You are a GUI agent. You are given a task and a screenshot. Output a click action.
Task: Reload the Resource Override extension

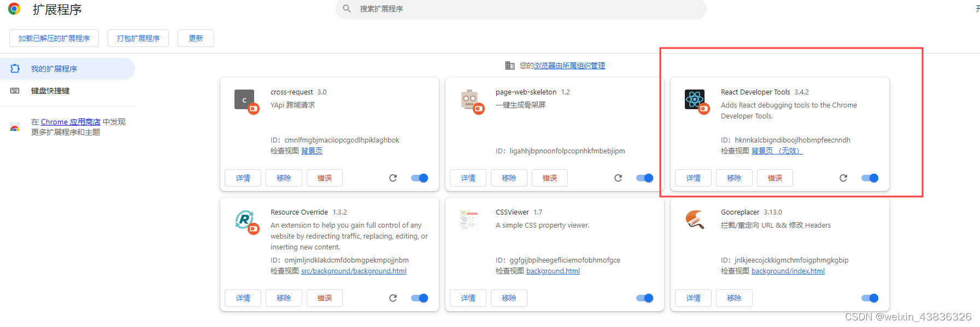click(393, 298)
